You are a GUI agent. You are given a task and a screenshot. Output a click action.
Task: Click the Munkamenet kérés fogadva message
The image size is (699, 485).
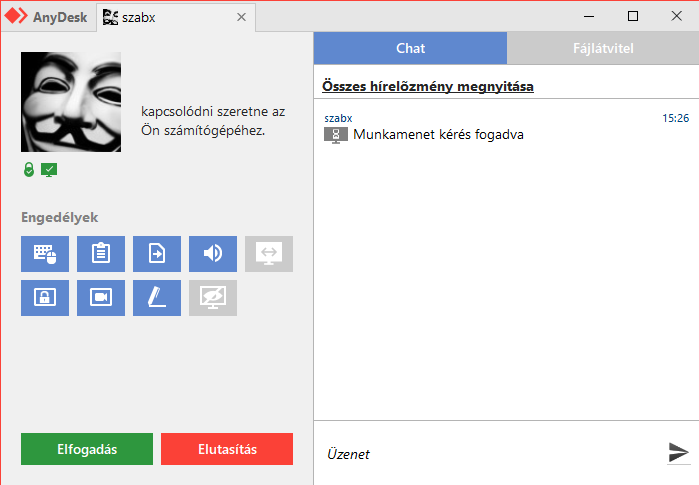click(x=438, y=135)
